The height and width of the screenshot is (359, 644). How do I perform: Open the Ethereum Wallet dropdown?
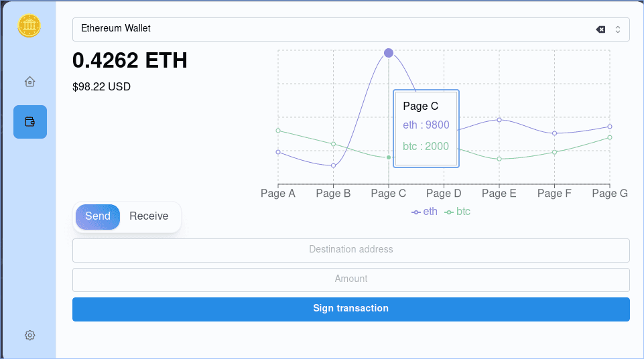click(x=335, y=29)
